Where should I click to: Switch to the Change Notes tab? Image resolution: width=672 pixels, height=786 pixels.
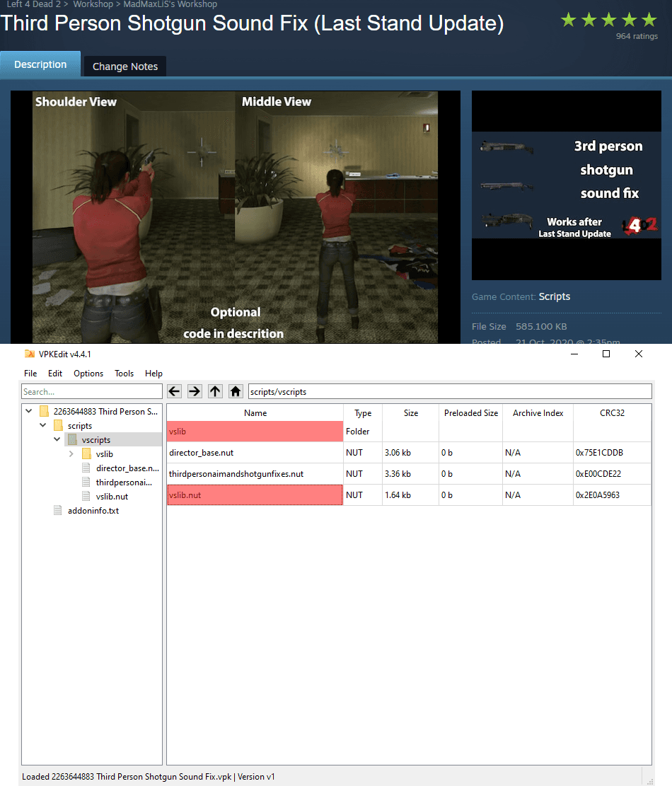click(x=124, y=67)
